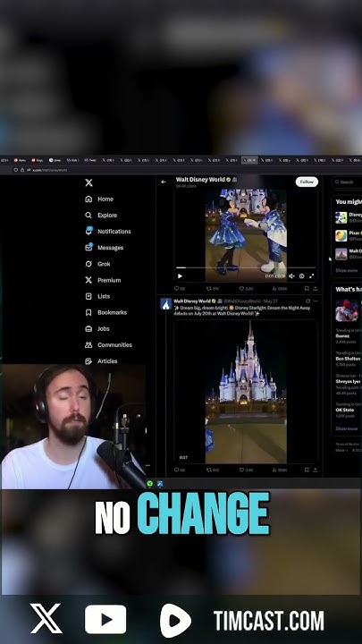
Task: Open Articles from the sidebar
Action: tap(101, 361)
